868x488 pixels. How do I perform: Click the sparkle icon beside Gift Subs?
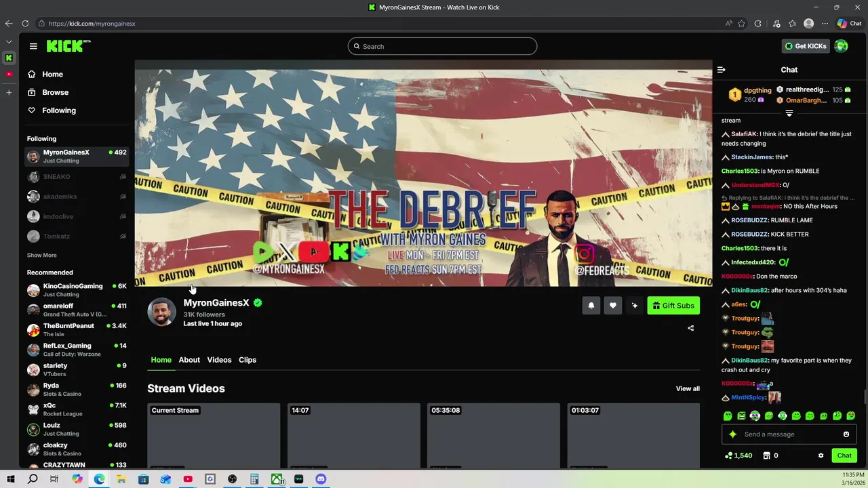pos(634,306)
